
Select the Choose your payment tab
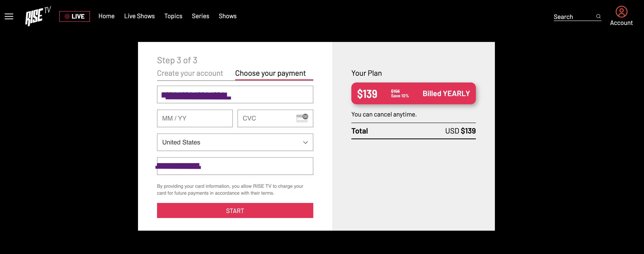[x=270, y=73]
